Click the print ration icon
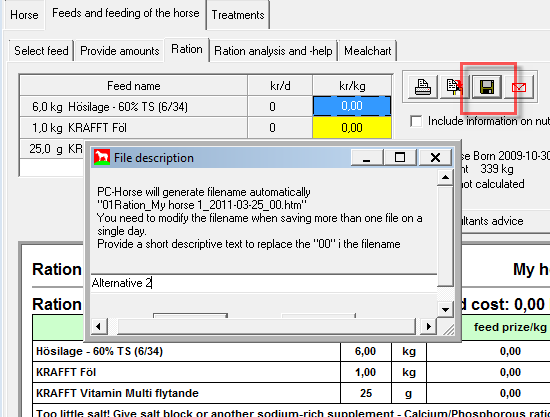 423,87
